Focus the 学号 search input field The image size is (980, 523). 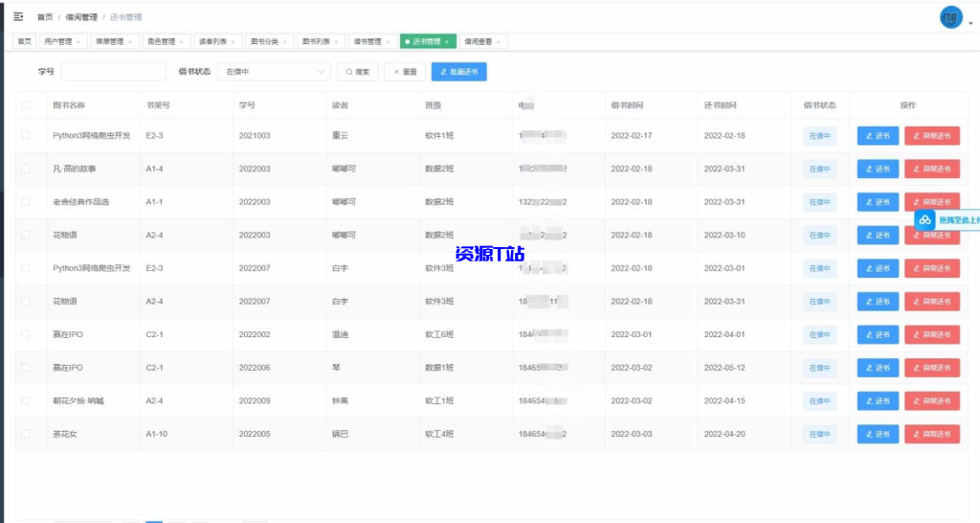click(x=113, y=71)
